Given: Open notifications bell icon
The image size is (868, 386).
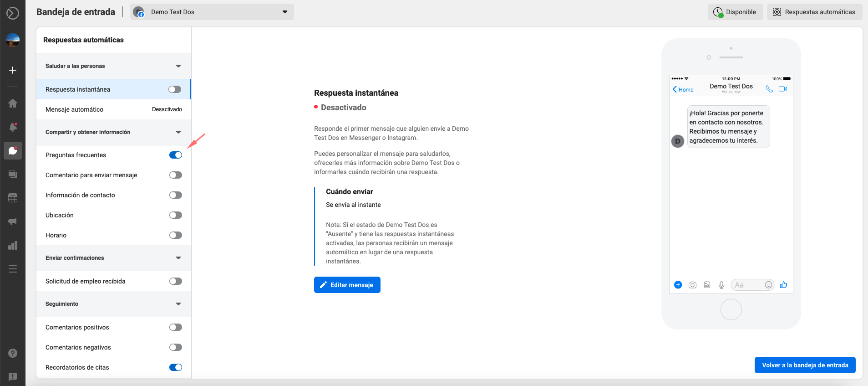Looking at the screenshot, I should click(x=13, y=127).
